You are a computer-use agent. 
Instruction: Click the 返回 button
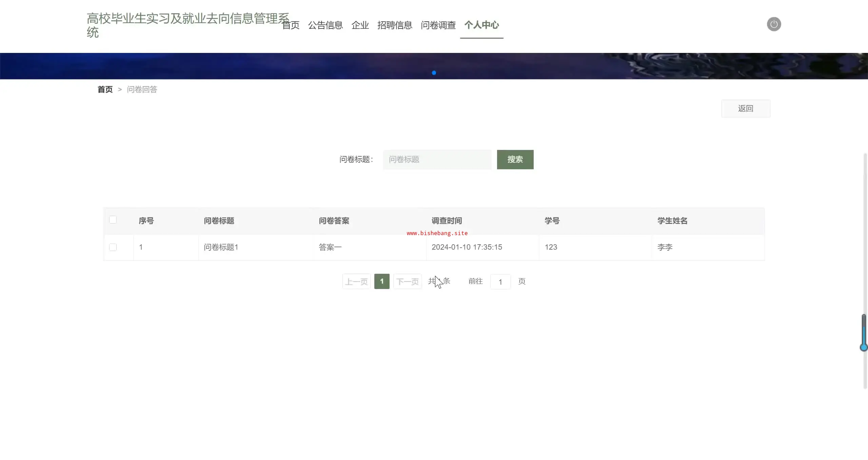[746, 109]
